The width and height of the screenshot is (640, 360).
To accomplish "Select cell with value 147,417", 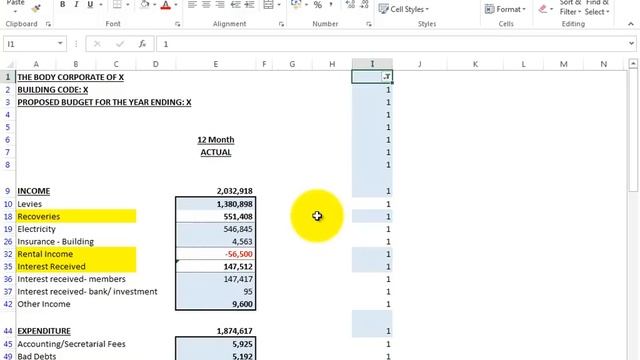I will pyautogui.click(x=216, y=279).
